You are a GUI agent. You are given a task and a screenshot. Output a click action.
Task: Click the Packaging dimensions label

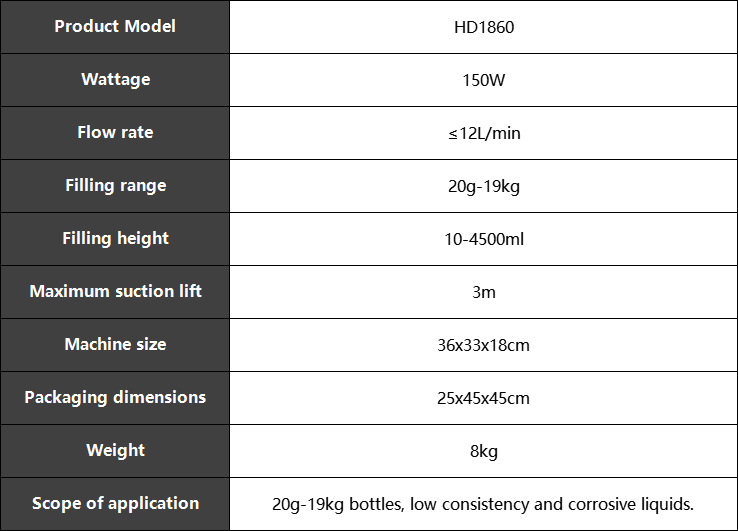pos(115,398)
